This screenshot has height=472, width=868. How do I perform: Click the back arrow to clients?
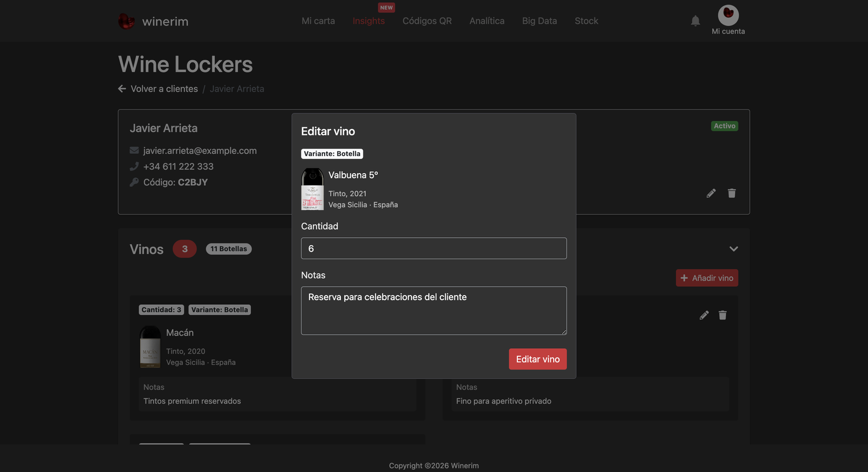122,89
